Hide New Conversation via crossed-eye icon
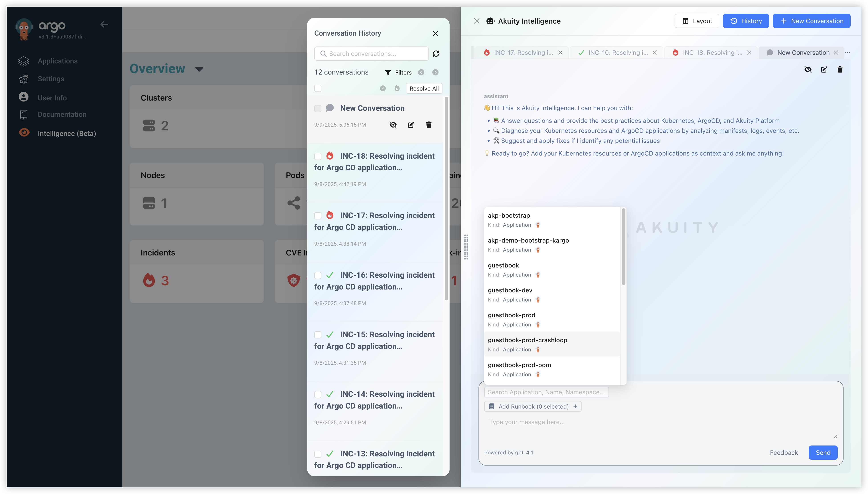Screen dimensions: 868x494 pos(393,125)
